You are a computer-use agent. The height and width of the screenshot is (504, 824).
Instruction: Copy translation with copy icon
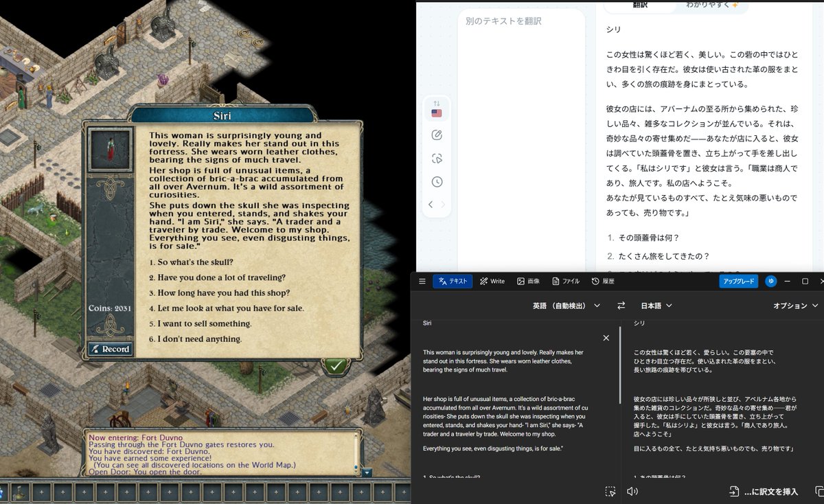(819, 491)
